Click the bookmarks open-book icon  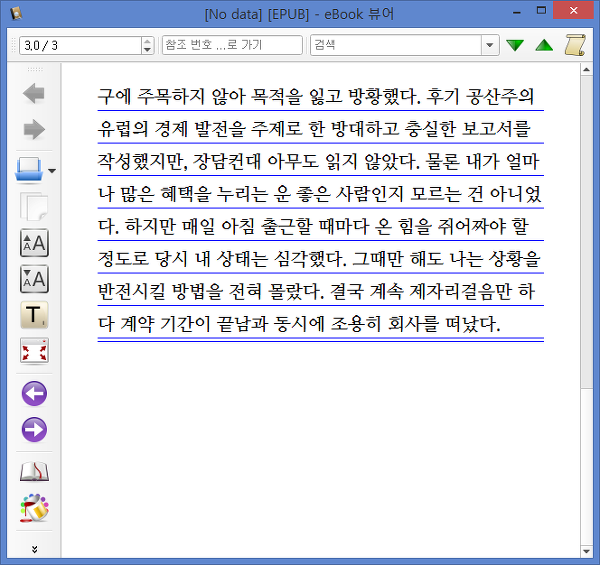pyautogui.click(x=34, y=472)
